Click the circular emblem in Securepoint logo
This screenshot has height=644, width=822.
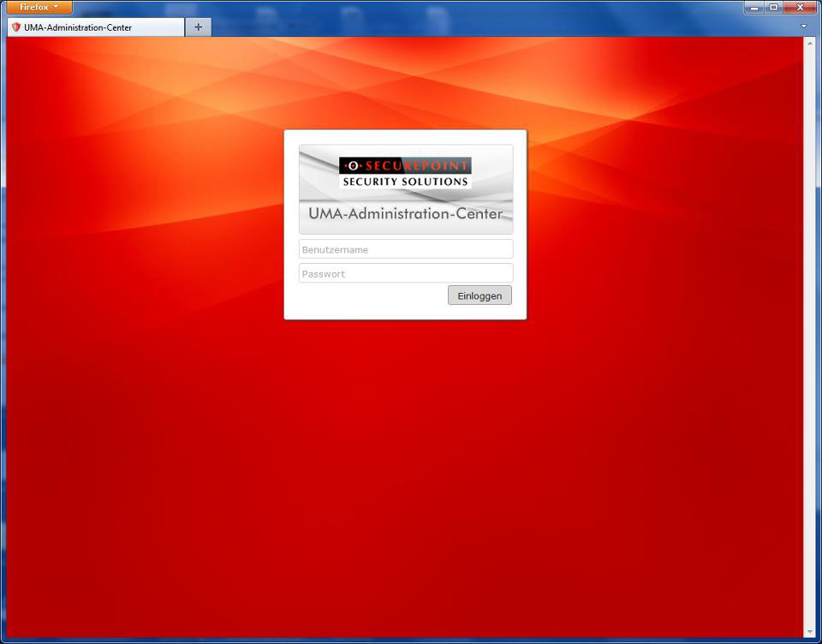click(351, 165)
